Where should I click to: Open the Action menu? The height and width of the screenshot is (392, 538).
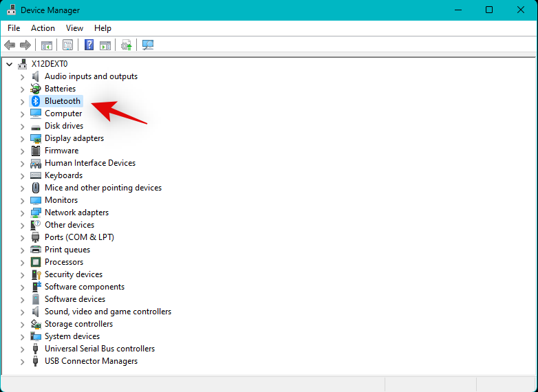[x=43, y=28]
